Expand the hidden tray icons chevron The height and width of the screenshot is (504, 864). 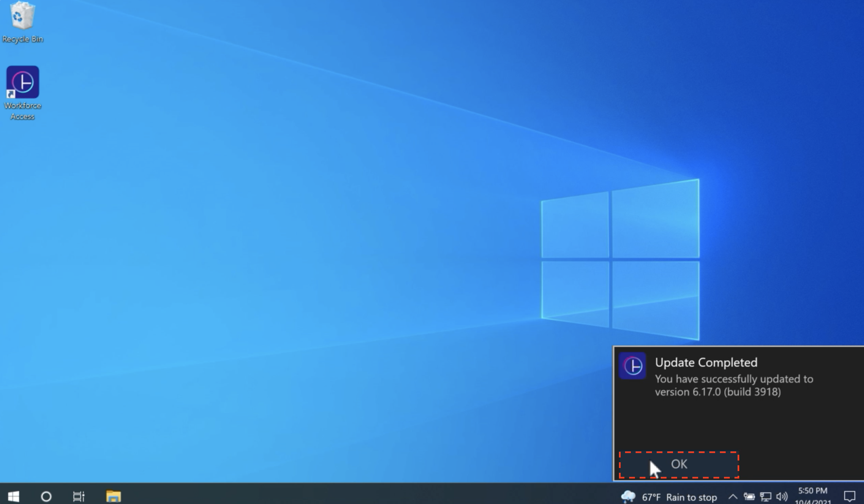click(x=733, y=496)
